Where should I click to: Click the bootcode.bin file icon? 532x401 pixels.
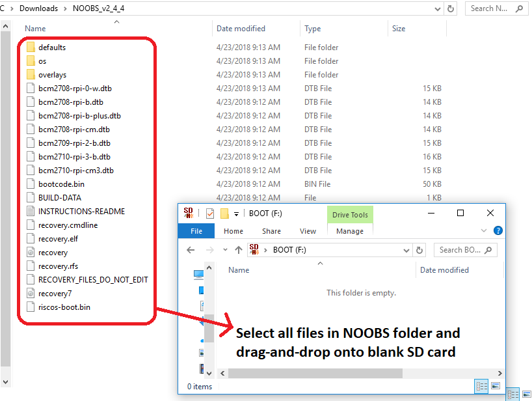pos(31,184)
